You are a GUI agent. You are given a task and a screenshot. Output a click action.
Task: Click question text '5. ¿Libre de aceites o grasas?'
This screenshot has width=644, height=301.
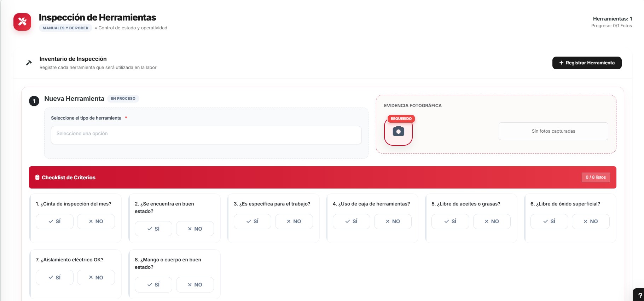466,204
